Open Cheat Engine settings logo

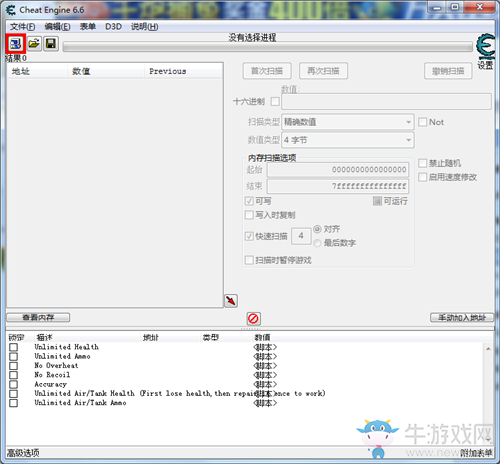[485, 47]
